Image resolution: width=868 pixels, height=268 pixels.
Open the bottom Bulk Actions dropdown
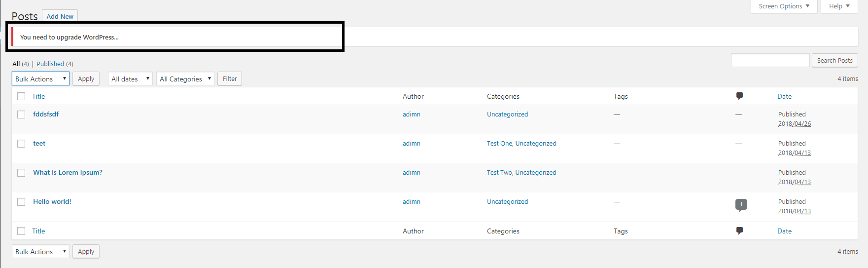click(40, 252)
